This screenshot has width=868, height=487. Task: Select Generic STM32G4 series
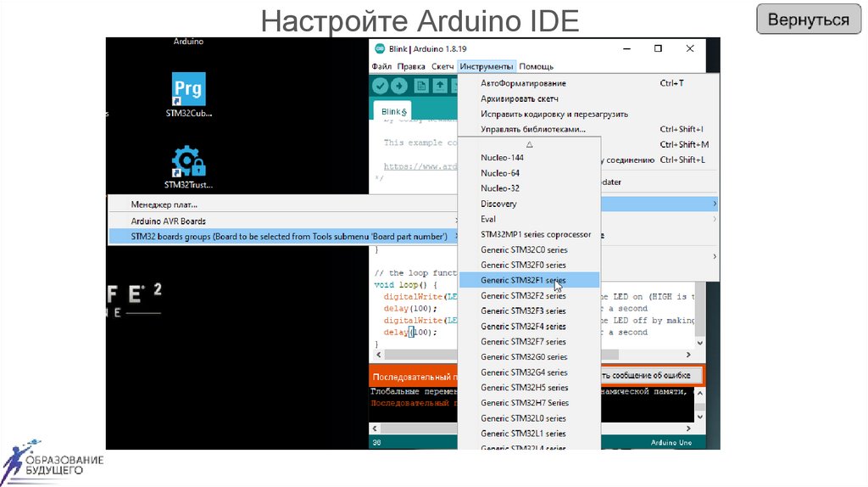[x=529, y=372]
